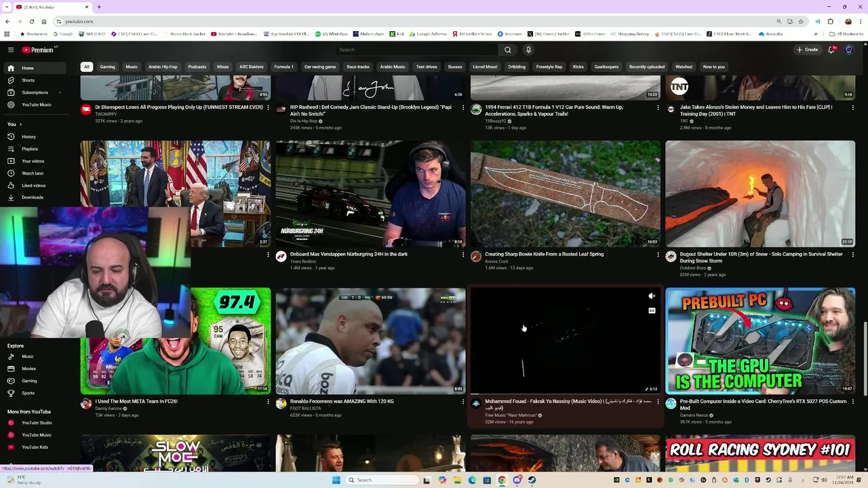Select the Recently uploaded chip
868x488 pixels.
coord(647,67)
